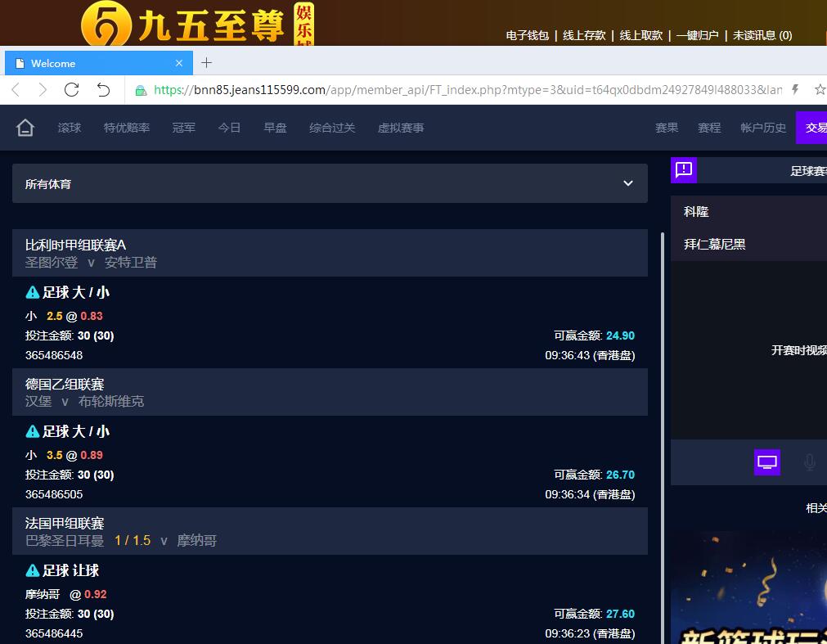
Task: Open the 赛程 schedule page
Action: pyautogui.click(x=709, y=128)
